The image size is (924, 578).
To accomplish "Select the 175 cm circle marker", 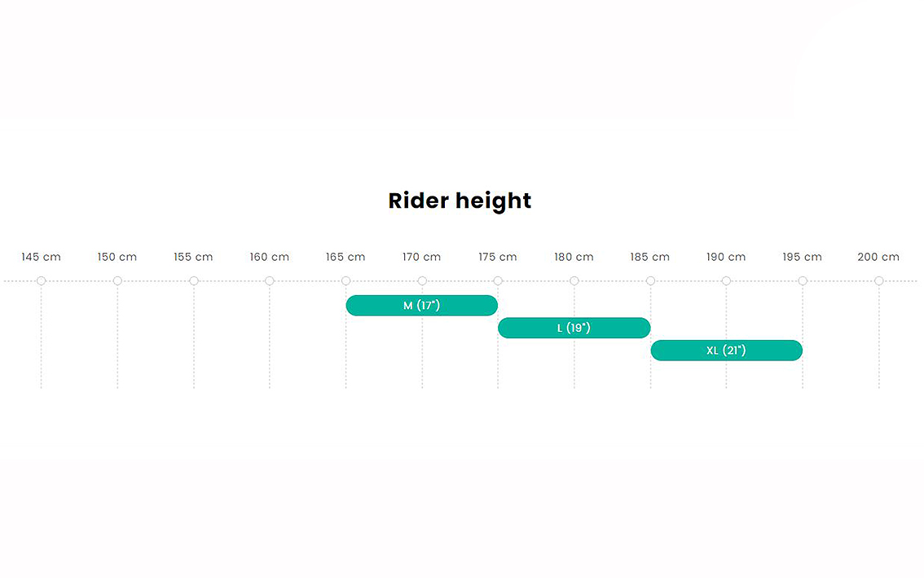I will click(498, 280).
